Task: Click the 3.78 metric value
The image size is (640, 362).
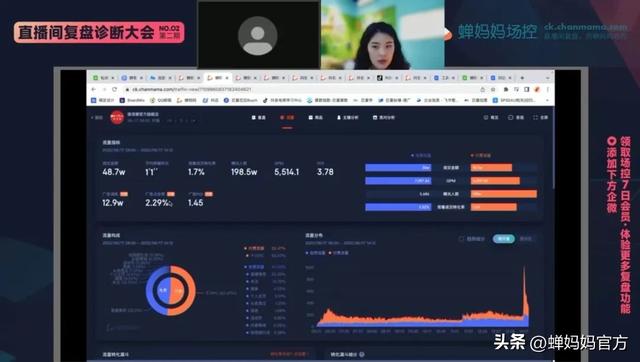Action: 325,172
